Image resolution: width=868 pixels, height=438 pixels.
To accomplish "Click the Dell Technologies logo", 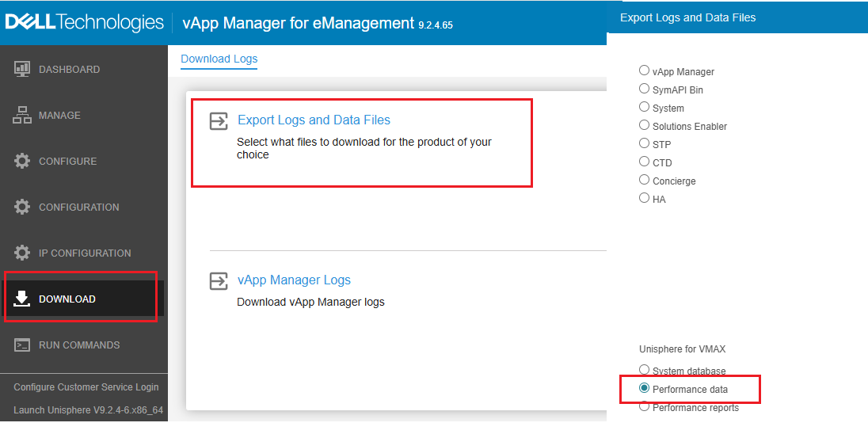I will point(85,22).
